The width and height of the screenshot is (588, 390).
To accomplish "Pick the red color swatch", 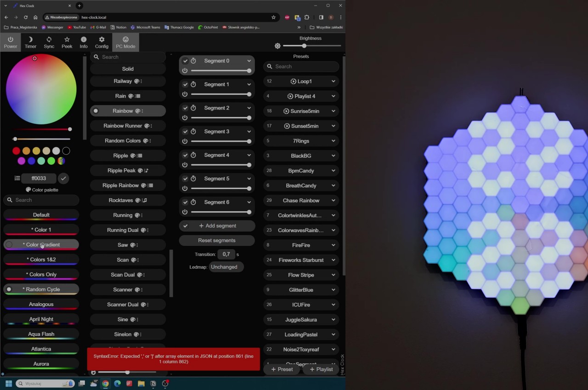I will (17, 151).
